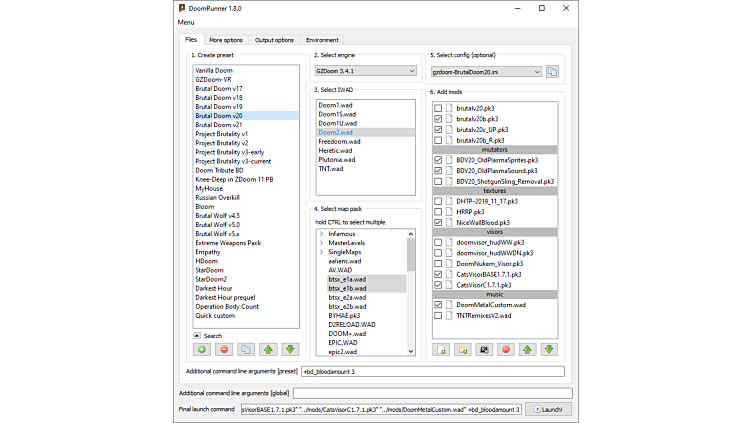Move the selected preset up
The width and height of the screenshot is (752, 423).
click(268, 350)
